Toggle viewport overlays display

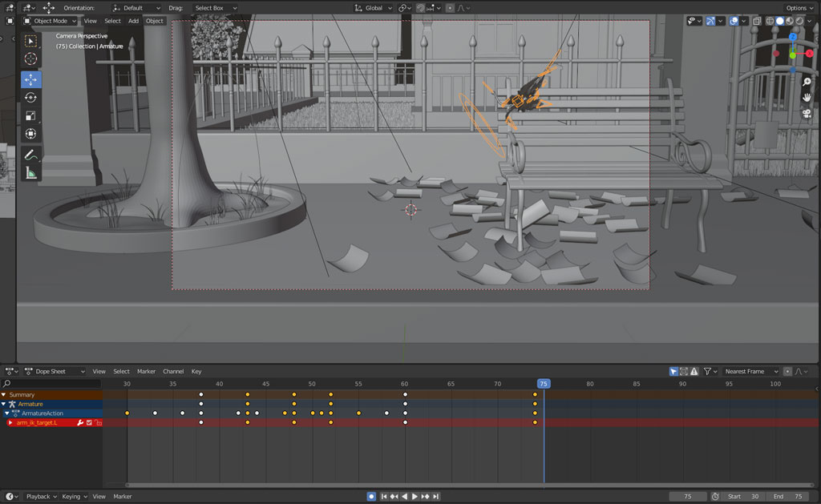[x=734, y=21]
